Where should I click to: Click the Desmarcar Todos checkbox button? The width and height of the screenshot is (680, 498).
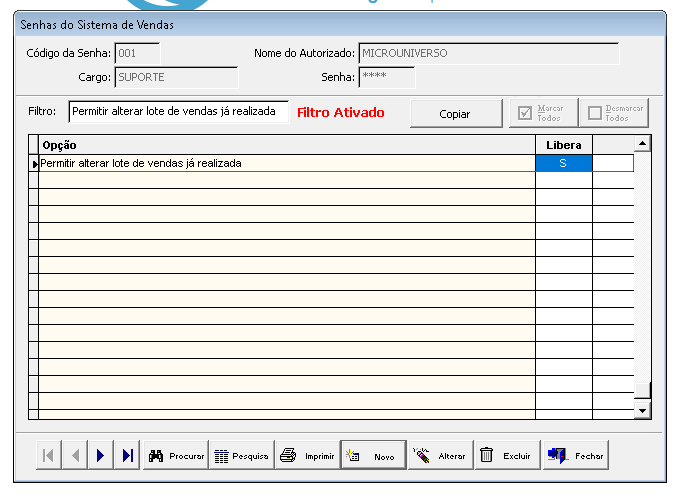615,113
